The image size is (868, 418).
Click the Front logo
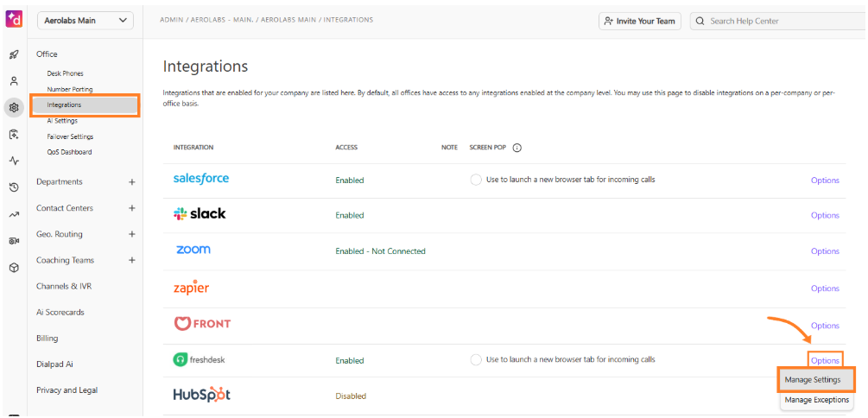[202, 324]
